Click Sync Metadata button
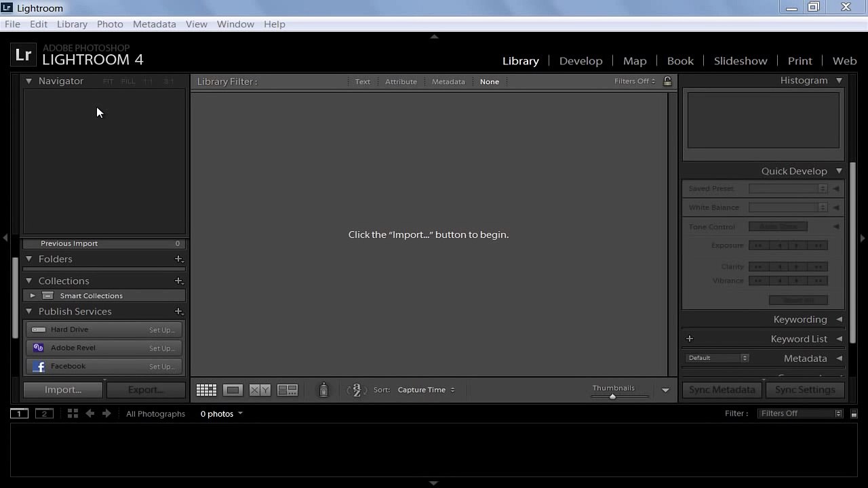The image size is (868, 488). 722,390
